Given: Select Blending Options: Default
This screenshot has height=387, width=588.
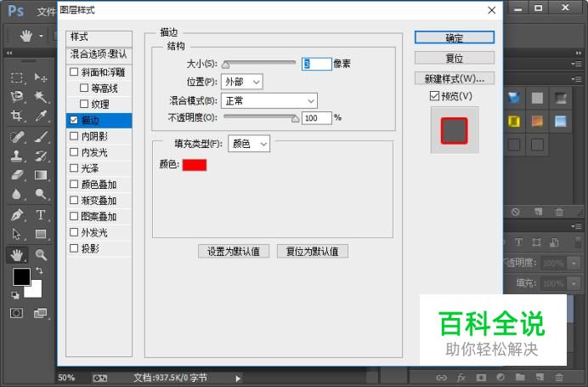Looking at the screenshot, I should click(x=99, y=54).
